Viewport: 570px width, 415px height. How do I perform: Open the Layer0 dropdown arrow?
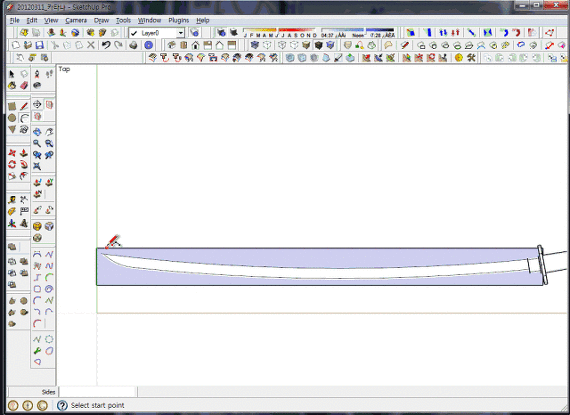click(x=180, y=33)
